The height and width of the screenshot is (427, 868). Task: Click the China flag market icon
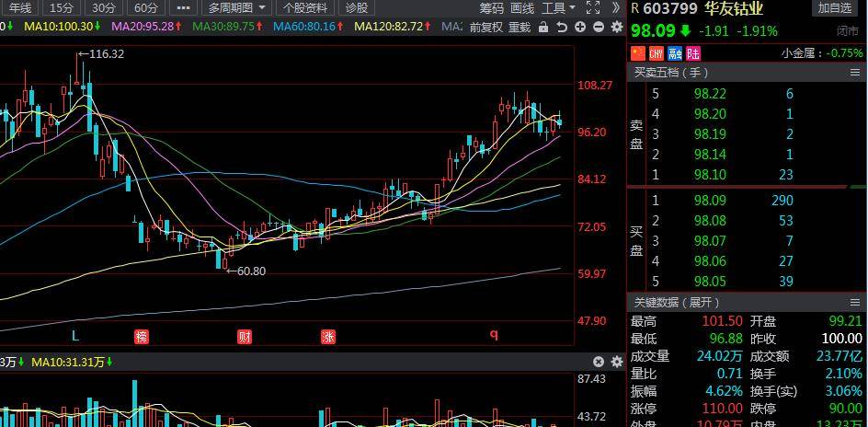pos(638,53)
